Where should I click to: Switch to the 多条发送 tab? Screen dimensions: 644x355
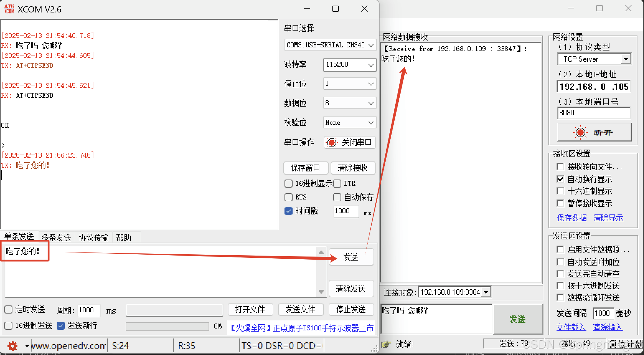(56, 237)
